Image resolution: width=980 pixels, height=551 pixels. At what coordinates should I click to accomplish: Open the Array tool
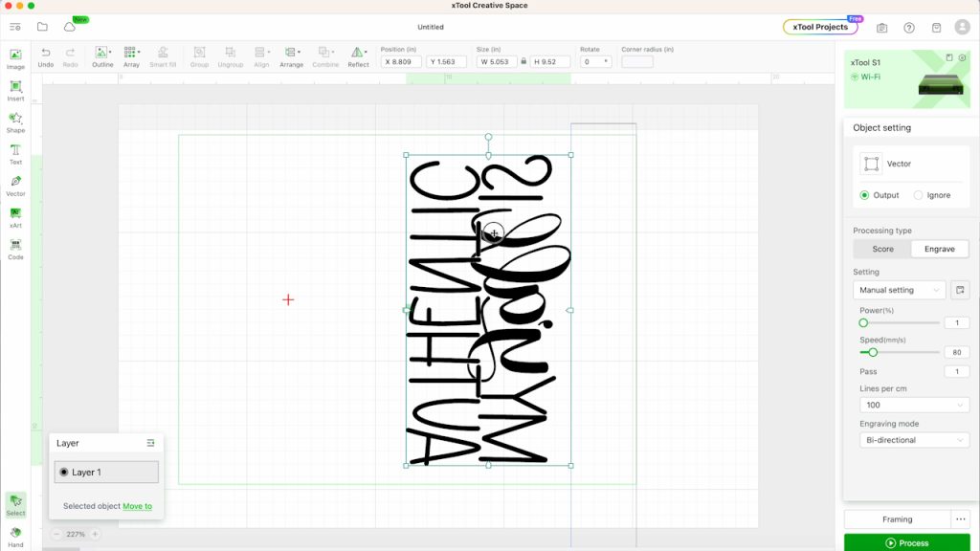click(131, 55)
